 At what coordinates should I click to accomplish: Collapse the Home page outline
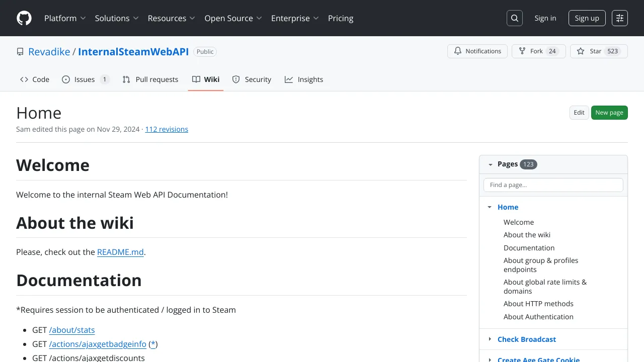pos(490,207)
